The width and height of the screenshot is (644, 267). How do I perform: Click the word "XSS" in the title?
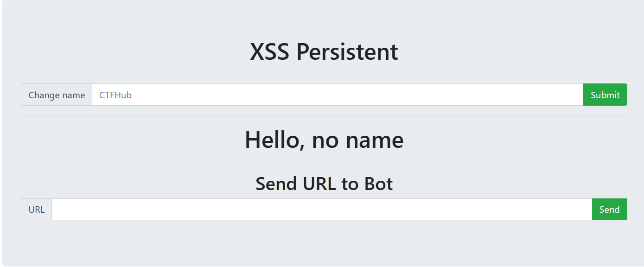pos(270,51)
